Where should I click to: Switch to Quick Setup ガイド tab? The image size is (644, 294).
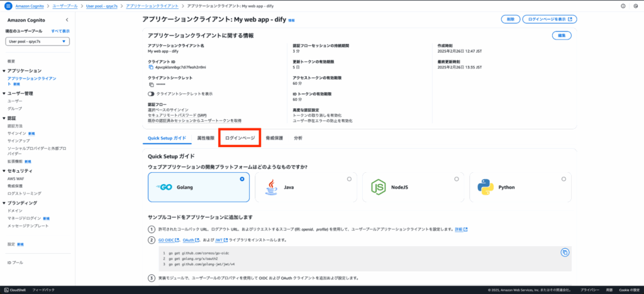coord(167,138)
